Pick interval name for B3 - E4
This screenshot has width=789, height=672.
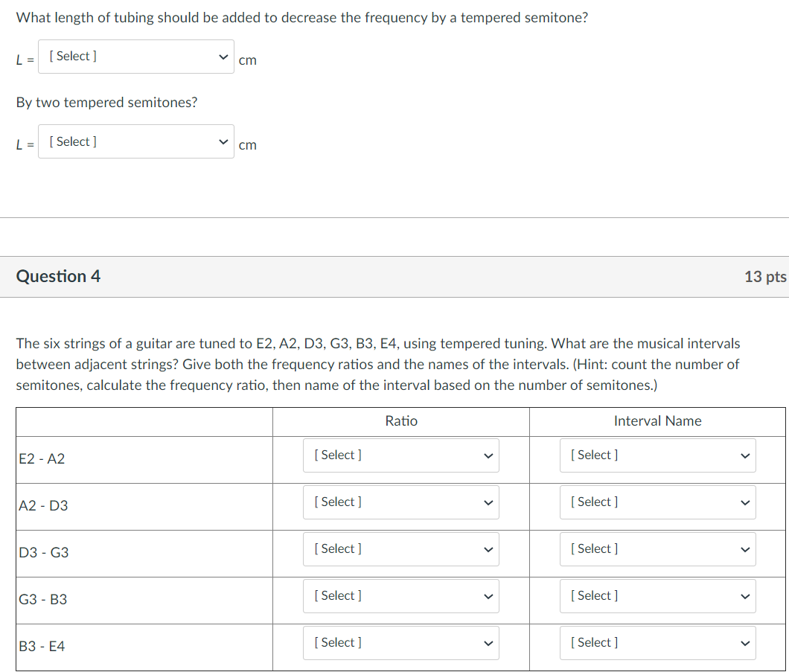[658, 643]
